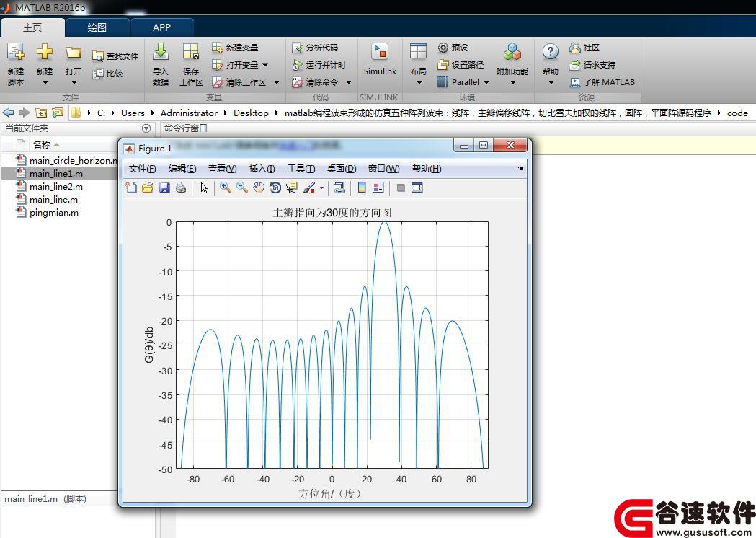Open the 桌面(D) menu in Figure 1
This screenshot has height=538, width=756.
coord(342,169)
